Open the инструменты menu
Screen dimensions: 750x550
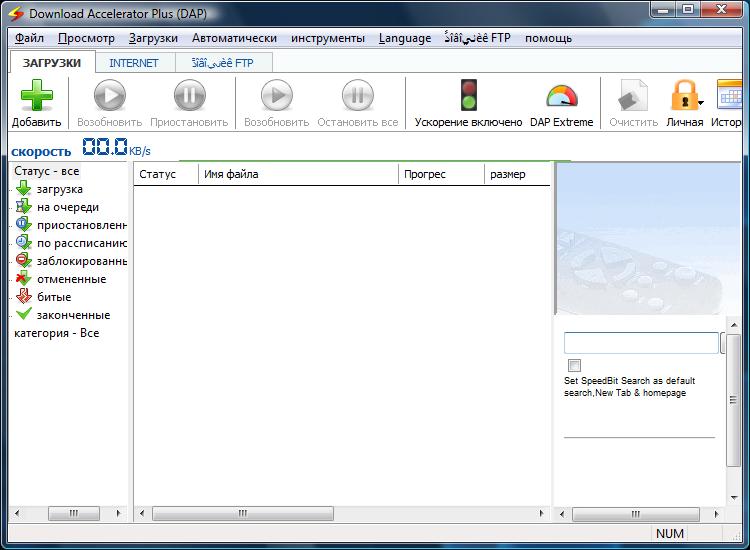[328, 38]
